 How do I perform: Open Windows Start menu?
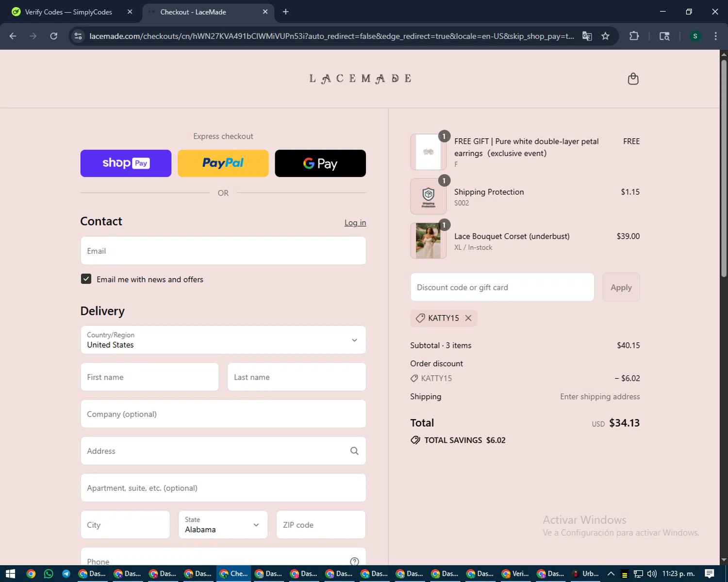(x=10, y=574)
